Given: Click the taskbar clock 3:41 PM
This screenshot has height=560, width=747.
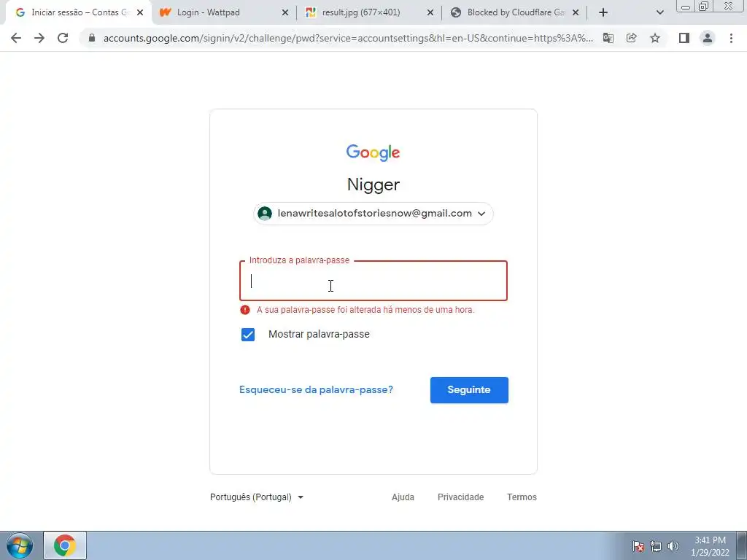Looking at the screenshot, I should (x=710, y=546).
